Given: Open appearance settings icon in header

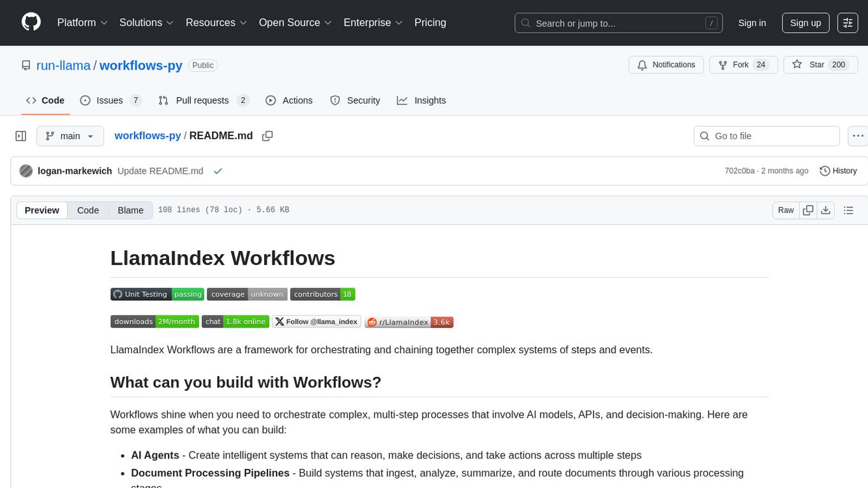Looking at the screenshot, I should pyautogui.click(x=848, y=23).
